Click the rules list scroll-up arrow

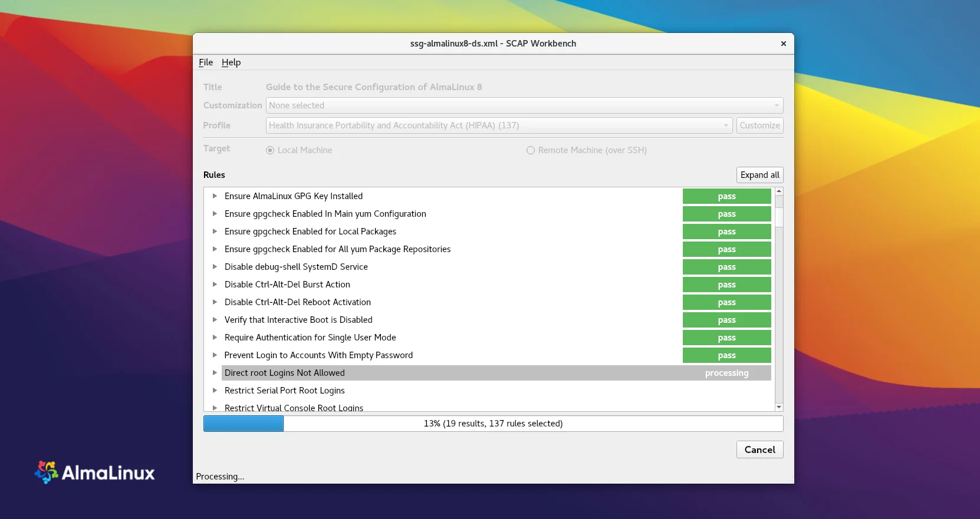coord(779,191)
